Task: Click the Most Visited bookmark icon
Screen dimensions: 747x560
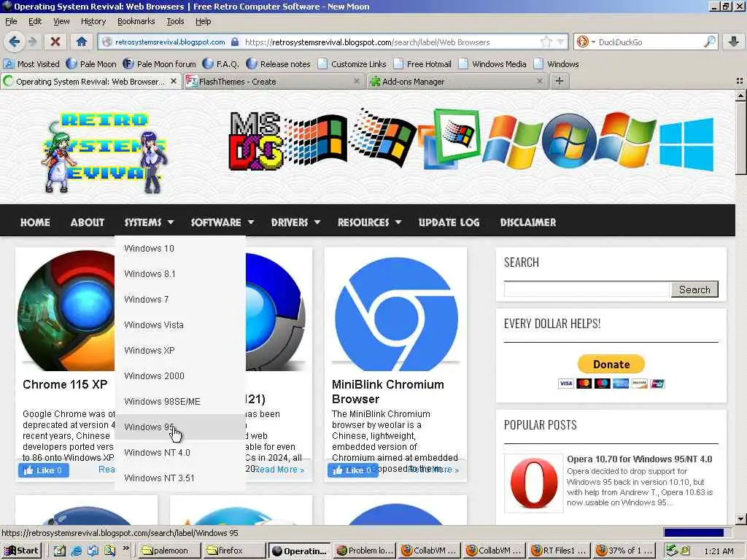Action: 9,64
